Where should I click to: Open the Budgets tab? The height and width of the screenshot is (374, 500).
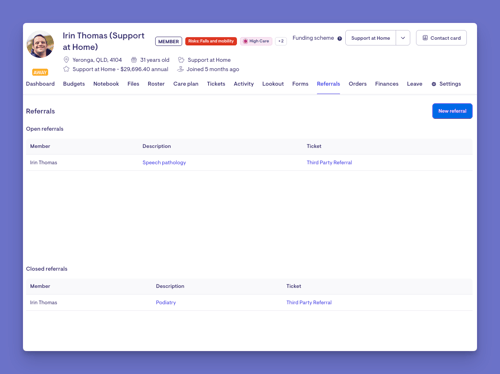(74, 84)
